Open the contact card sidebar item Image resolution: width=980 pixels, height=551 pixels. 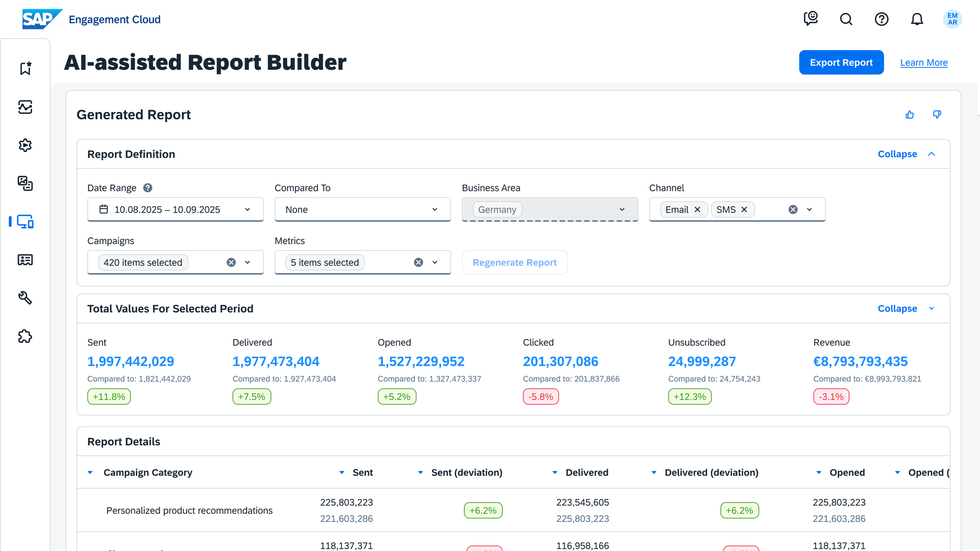[x=25, y=260]
